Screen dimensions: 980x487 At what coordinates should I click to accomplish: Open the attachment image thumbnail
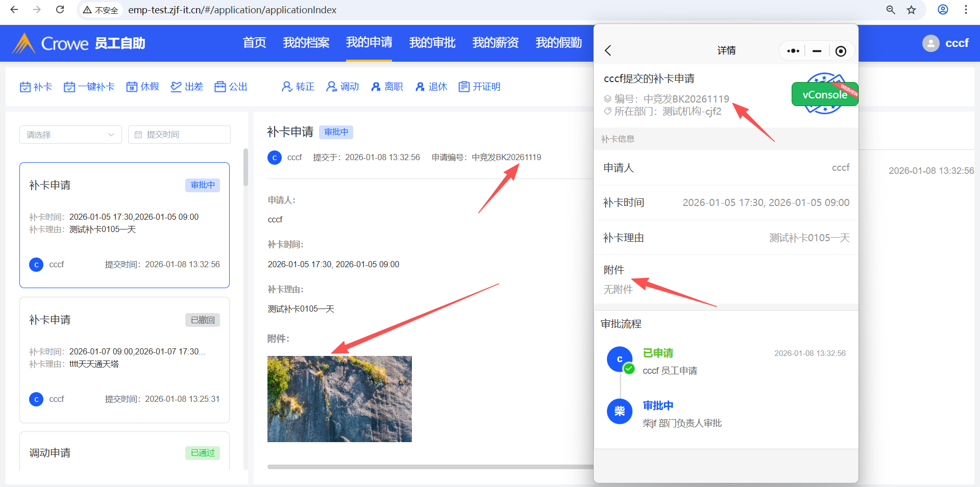pyautogui.click(x=339, y=399)
